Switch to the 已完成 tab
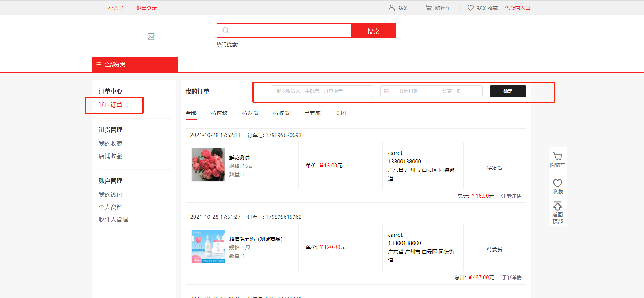Screen dimensions: 644x298 click(x=312, y=113)
